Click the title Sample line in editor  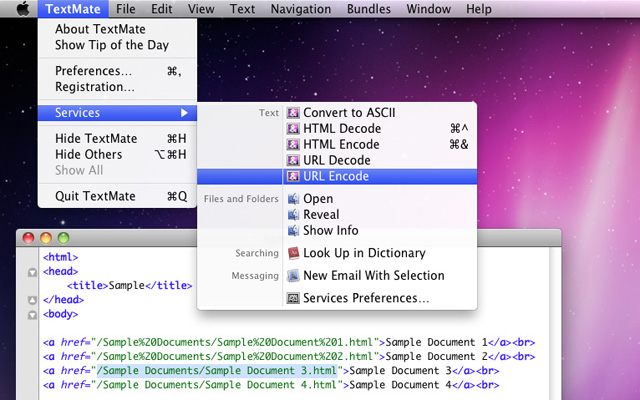coord(129,285)
